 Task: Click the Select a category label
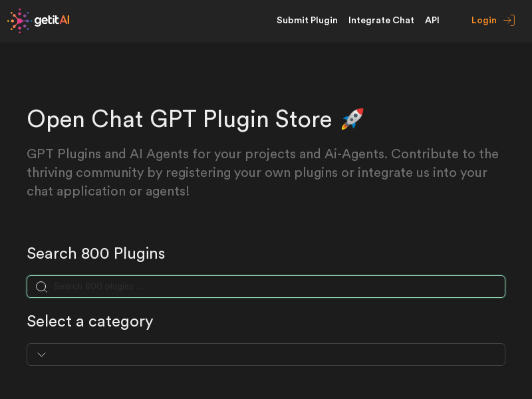pos(90,321)
